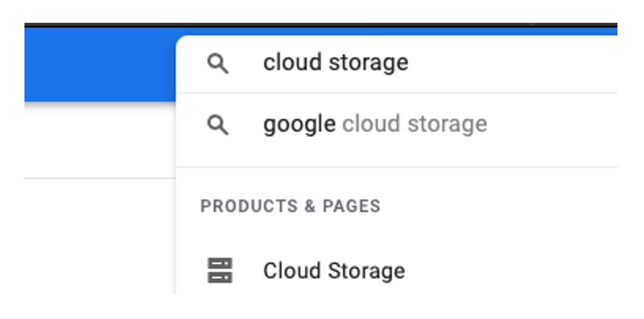Viewport: 644px width, 319px height.
Task: Click the magnifier icon beside the google suggestion
Action: pyautogui.click(x=218, y=125)
